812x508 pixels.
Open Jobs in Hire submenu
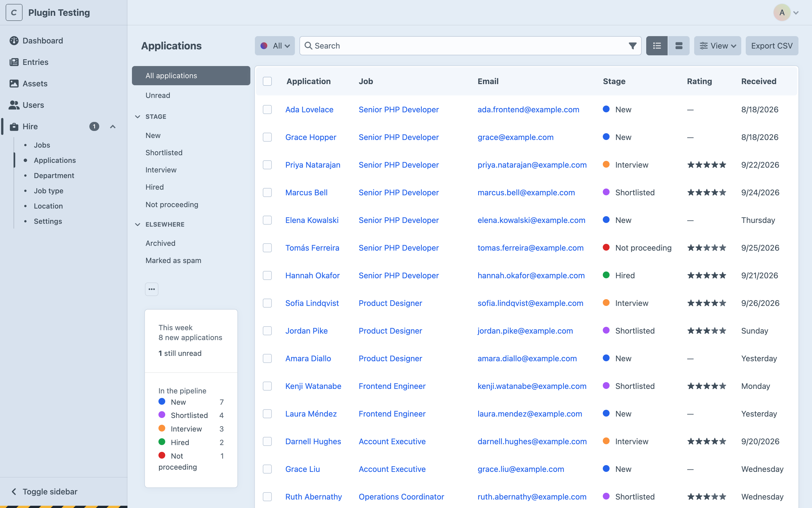[x=42, y=145]
